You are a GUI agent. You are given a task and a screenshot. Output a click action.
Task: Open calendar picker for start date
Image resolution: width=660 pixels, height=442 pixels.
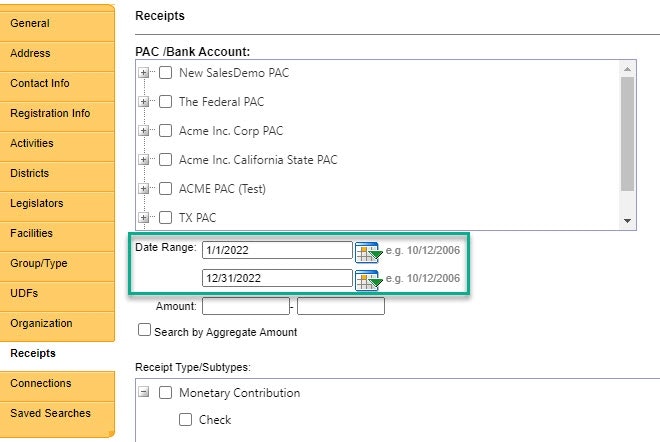click(x=368, y=250)
